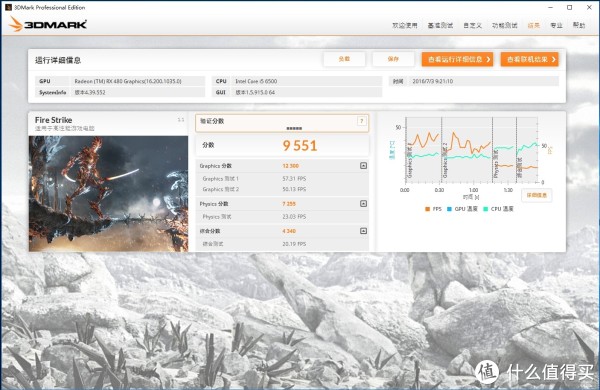The height and width of the screenshot is (390, 600).
Task: Open the 帮助 help tab
Action: coord(579,25)
